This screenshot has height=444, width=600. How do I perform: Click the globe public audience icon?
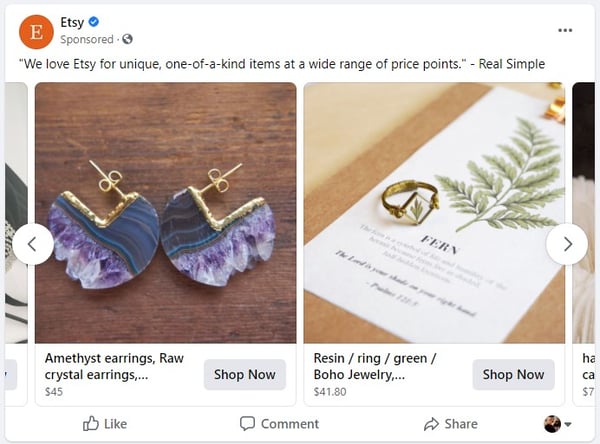127,39
